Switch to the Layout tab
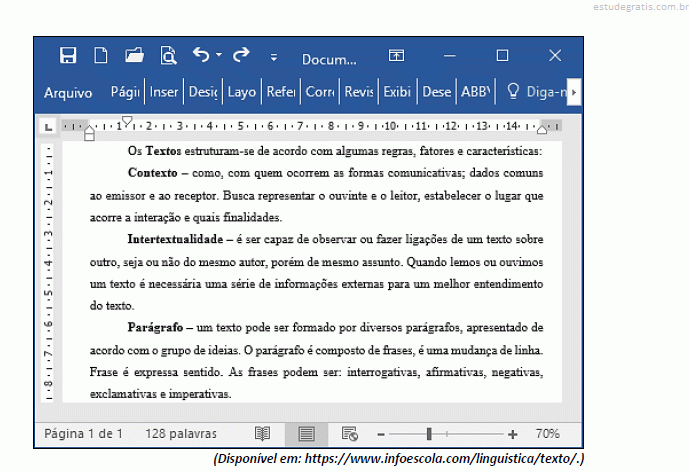Image resolution: width=690 pixels, height=472 pixels. coord(242,92)
